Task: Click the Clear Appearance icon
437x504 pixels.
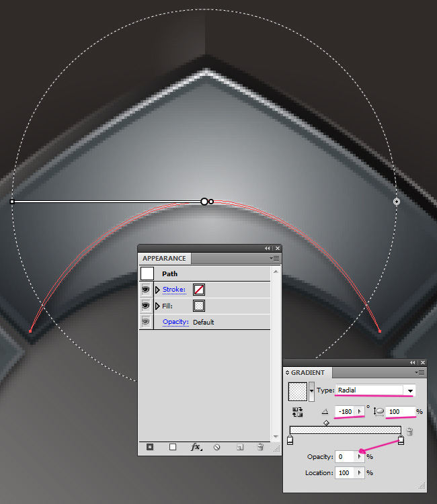Action: pos(217,446)
